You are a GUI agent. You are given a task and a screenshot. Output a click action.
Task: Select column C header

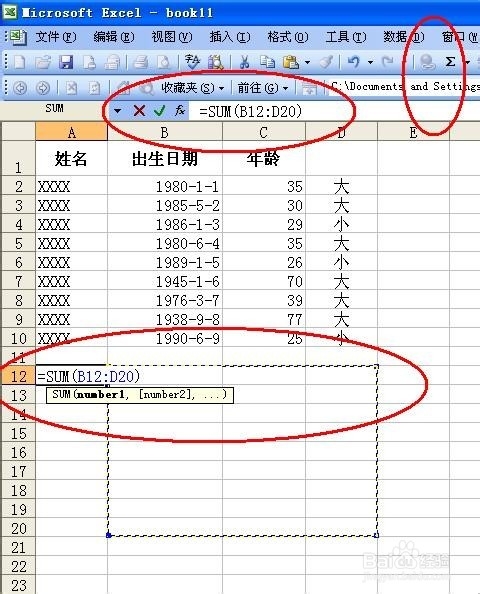pyautogui.click(x=264, y=132)
